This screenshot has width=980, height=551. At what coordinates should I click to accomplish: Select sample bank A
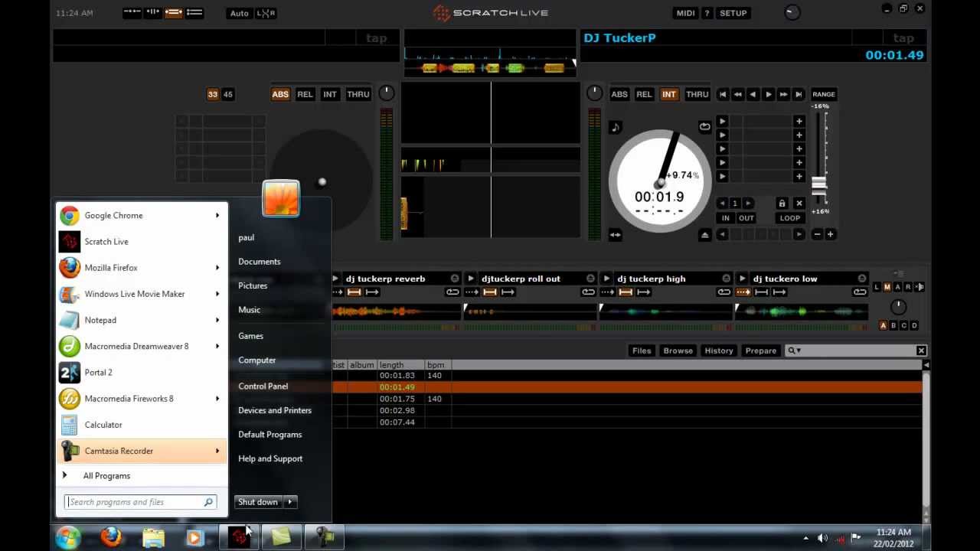[883, 326]
